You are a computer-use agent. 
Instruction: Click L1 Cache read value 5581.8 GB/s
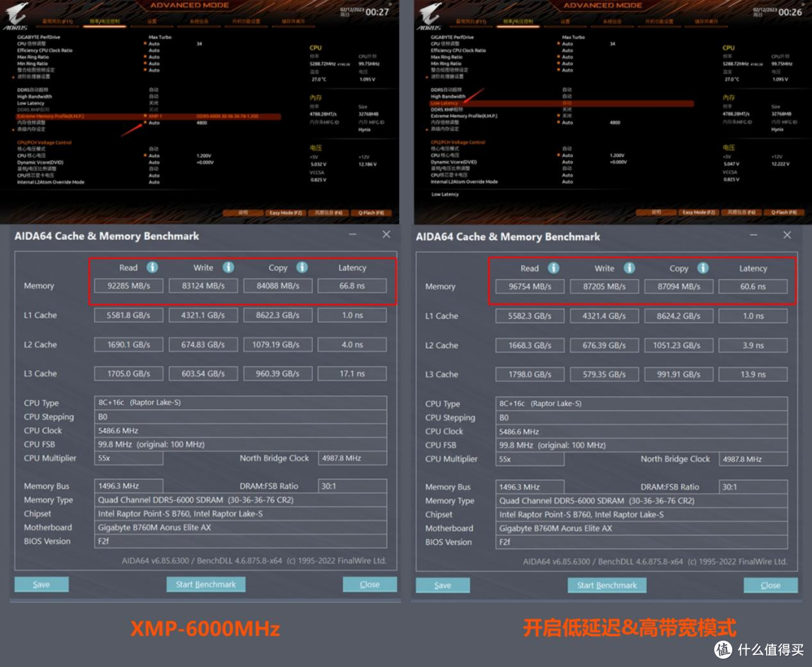pos(129,315)
